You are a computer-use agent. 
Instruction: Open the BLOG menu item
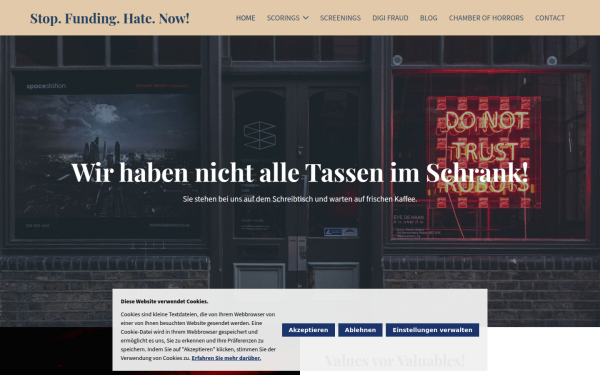pyautogui.click(x=429, y=18)
